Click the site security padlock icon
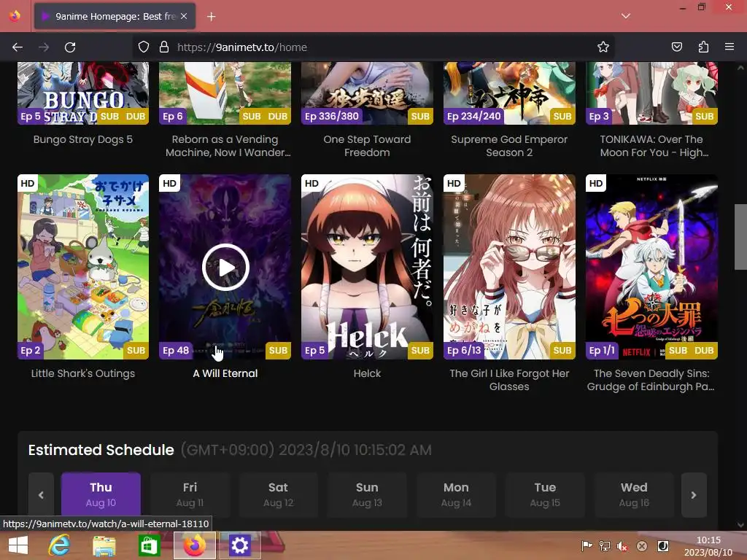Viewport: 747px width, 560px height. point(164,47)
